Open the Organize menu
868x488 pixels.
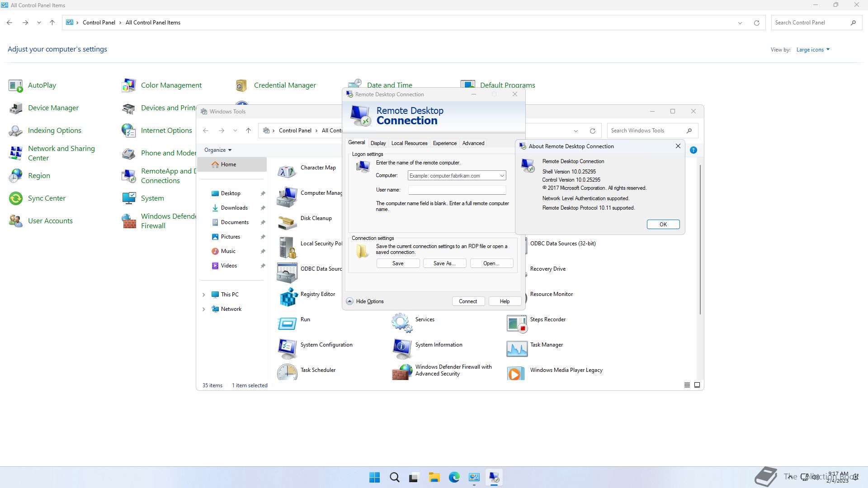tap(217, 150)
